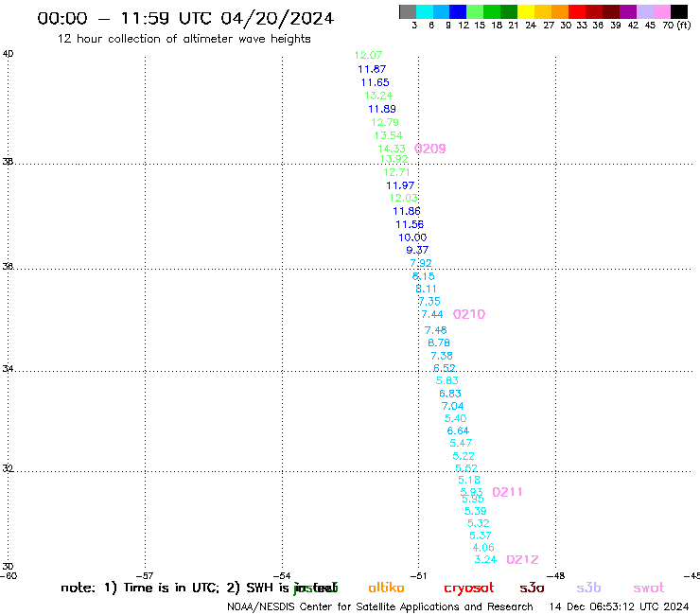
Task: Click the pink time label 0210
Action: pos(469,314)
